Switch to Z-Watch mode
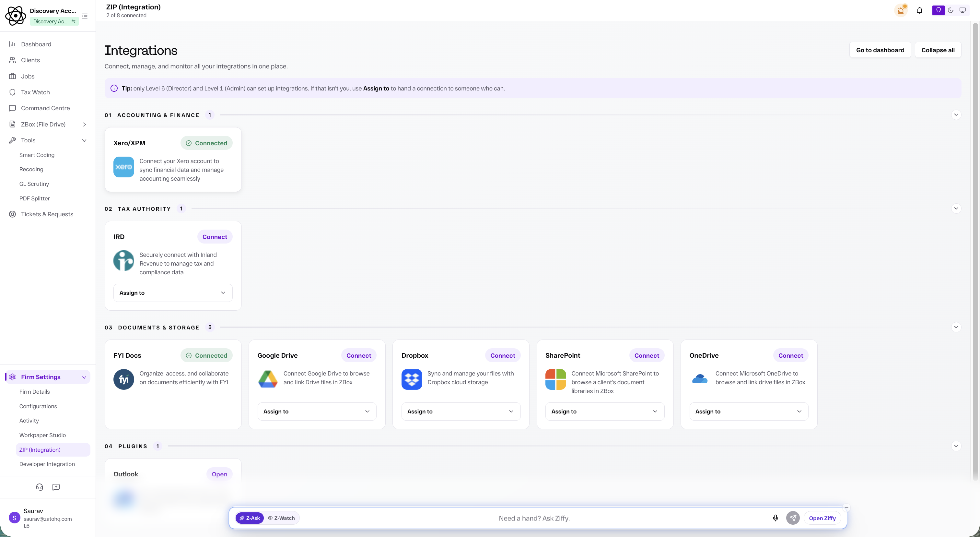 [281, 518]
